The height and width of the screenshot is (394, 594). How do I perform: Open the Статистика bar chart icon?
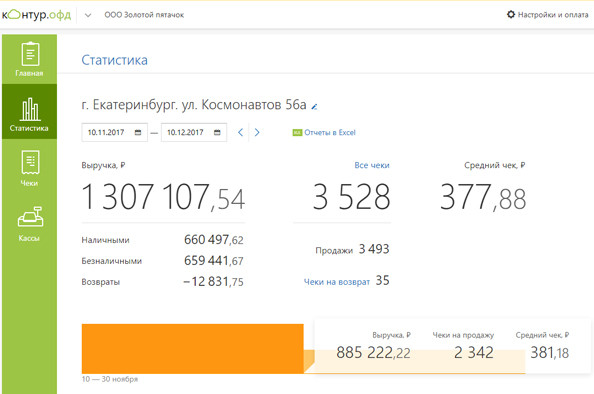(x=30, y=109)
